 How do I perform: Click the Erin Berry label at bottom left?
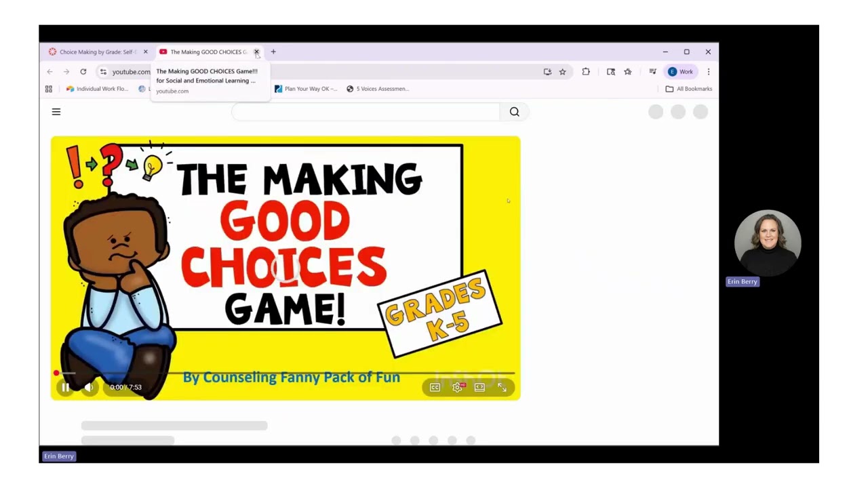(59, 456)
